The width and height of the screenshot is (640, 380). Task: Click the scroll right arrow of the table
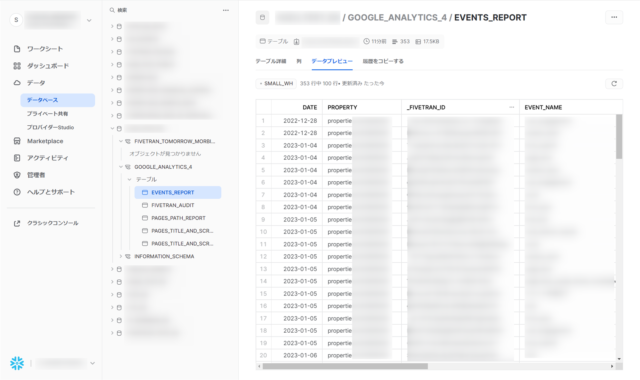tap(611, 366)
